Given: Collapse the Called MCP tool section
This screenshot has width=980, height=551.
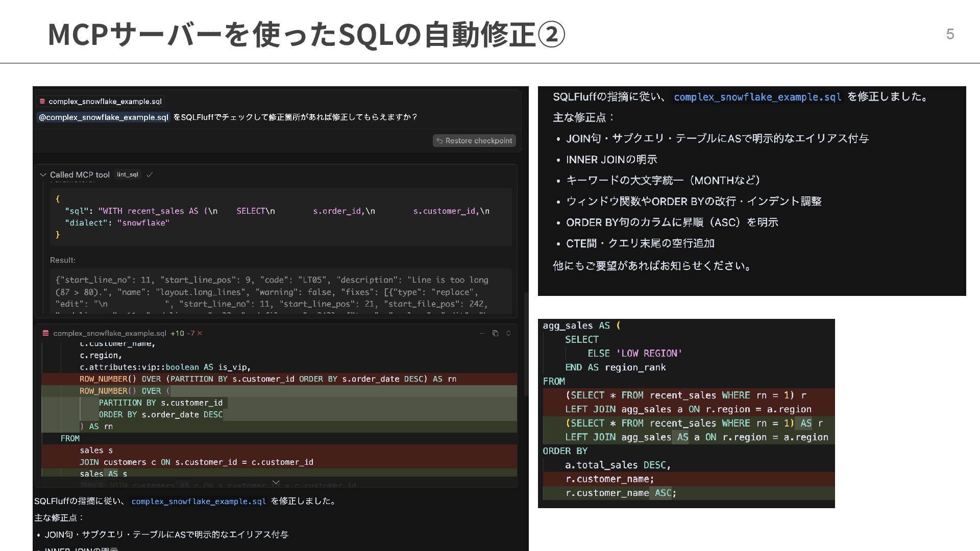Looking at the screenshot, I should point(43,175).
